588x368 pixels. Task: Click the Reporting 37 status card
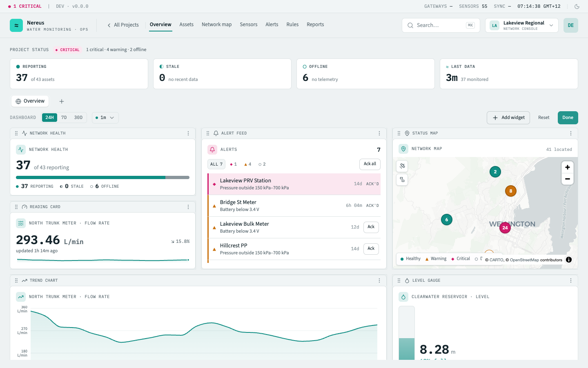(x=79, y=74)
